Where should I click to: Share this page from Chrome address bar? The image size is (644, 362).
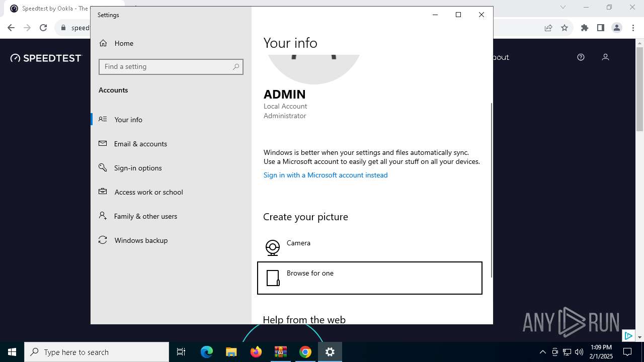click(x=548, y=28)
